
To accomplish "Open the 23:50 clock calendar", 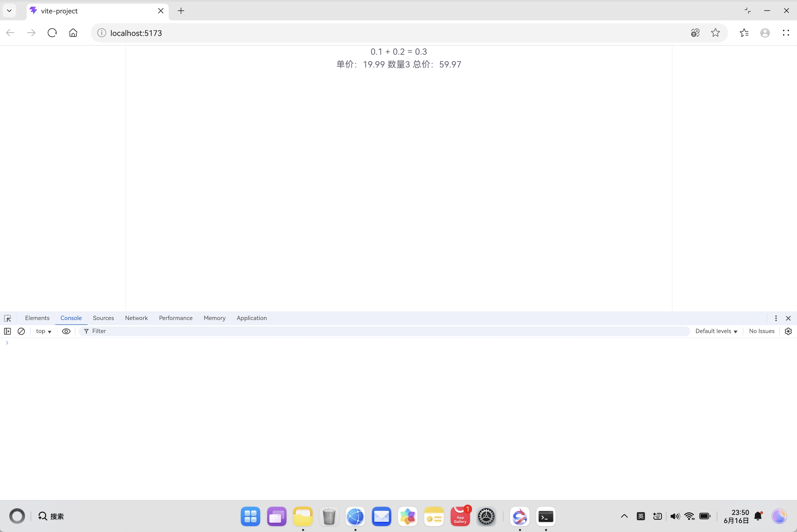I will (736, 516).
